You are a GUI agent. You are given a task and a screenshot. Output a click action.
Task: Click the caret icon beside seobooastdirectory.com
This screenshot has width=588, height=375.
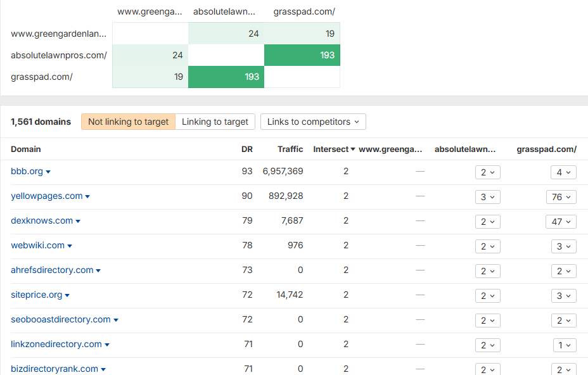(x=116, y=320)
